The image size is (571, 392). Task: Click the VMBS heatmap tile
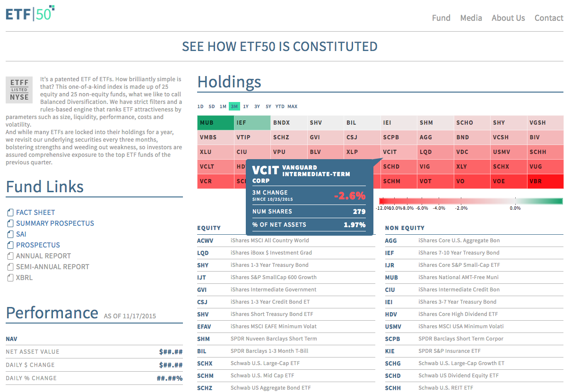click(x=216, y=137)
